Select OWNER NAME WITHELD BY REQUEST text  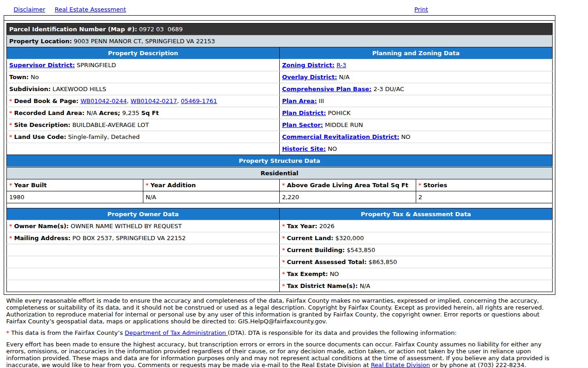[126, 226]
